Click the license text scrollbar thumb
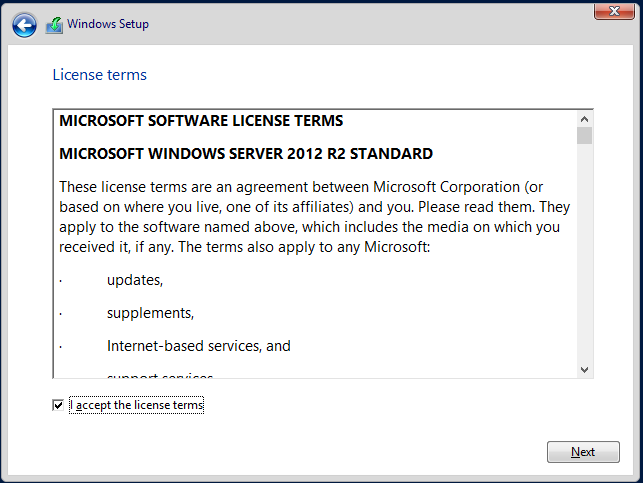Image resolution: width=643 pixels, height=483 pixels. 584,136
